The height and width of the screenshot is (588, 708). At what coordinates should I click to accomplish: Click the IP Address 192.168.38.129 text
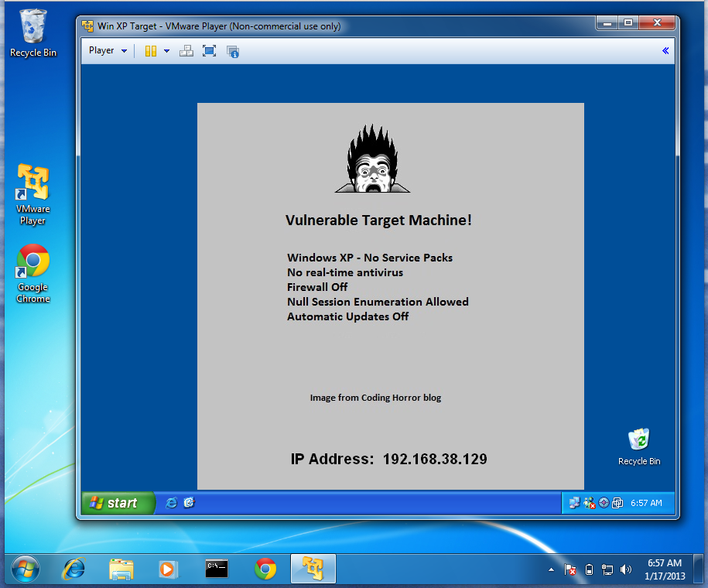tap(388, 459)
